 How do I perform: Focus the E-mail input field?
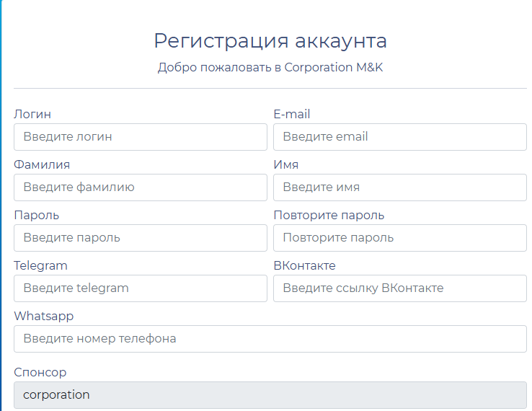coord(399,136)
